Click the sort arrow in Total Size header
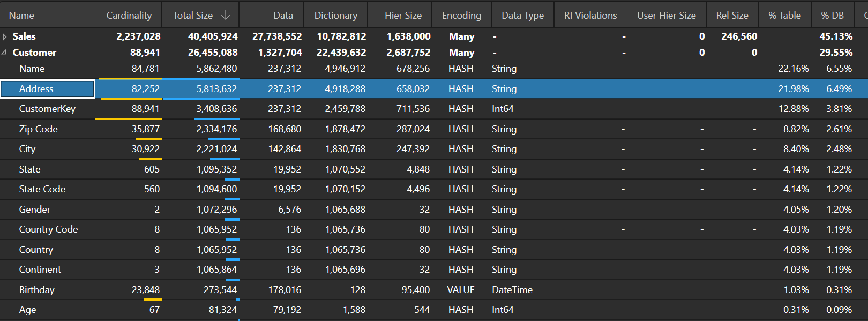868x321 pixels. tap(226, 16)
